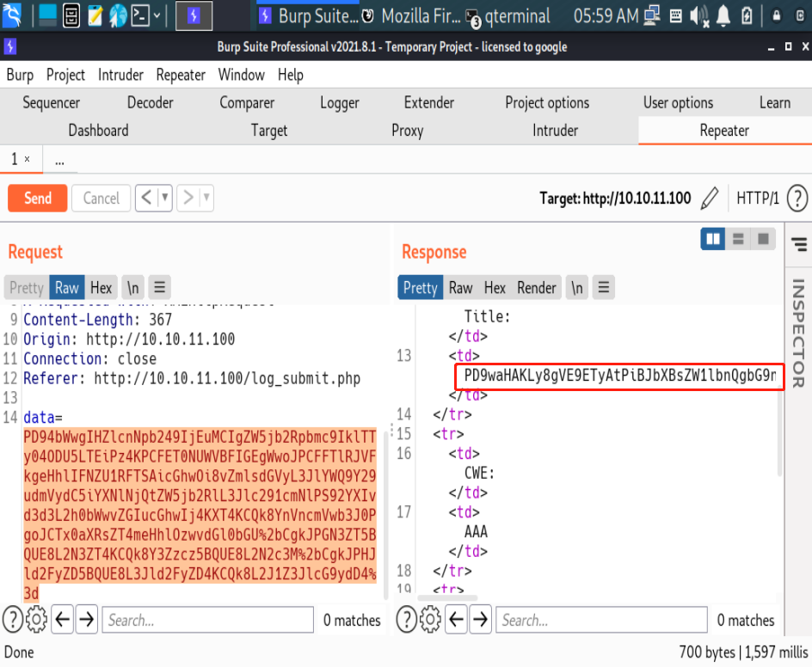The image size is (812, 667).
Task: Select combined tabbed layout view
Action: click(763, 239)
